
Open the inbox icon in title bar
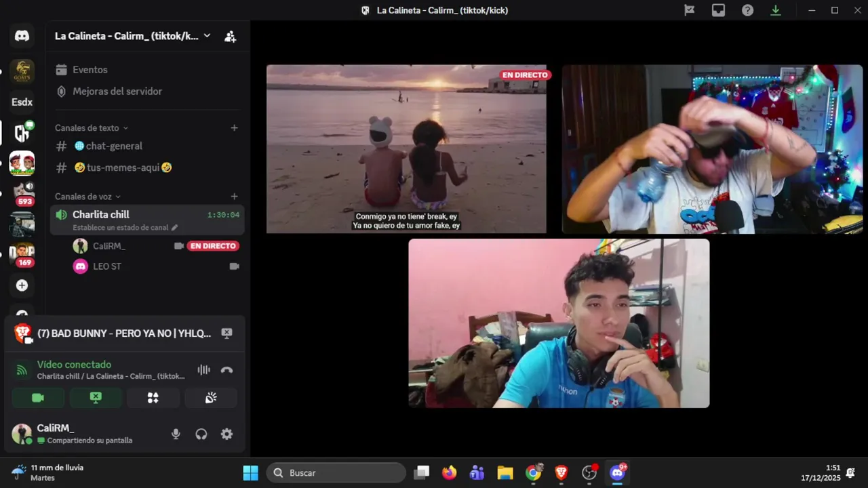point(718,10)
